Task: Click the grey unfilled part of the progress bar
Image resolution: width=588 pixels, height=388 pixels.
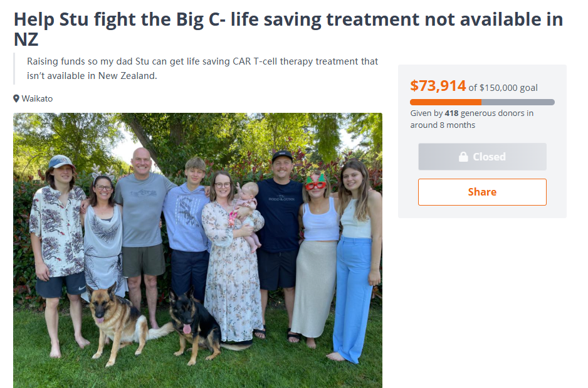Action: [518, 102]
